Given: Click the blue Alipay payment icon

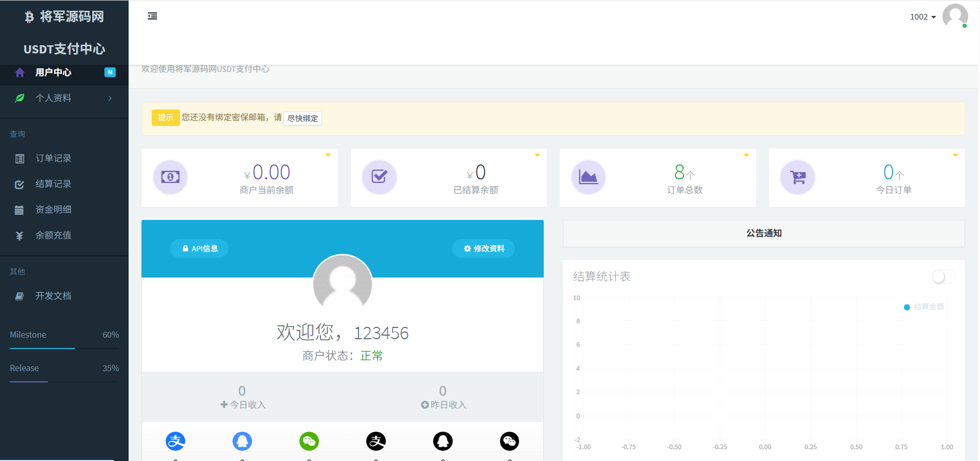Looking at the screenshot, I should tap(175, 441).
